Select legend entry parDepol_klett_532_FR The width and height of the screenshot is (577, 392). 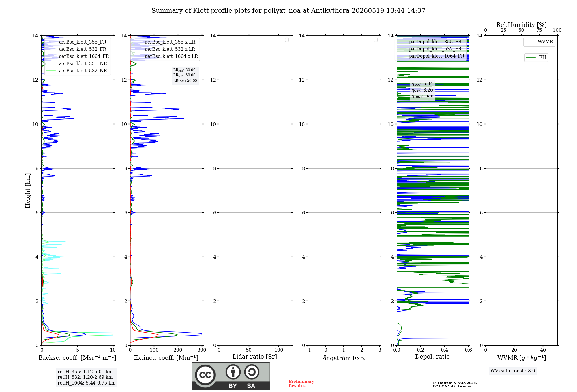tap(429, 49)
